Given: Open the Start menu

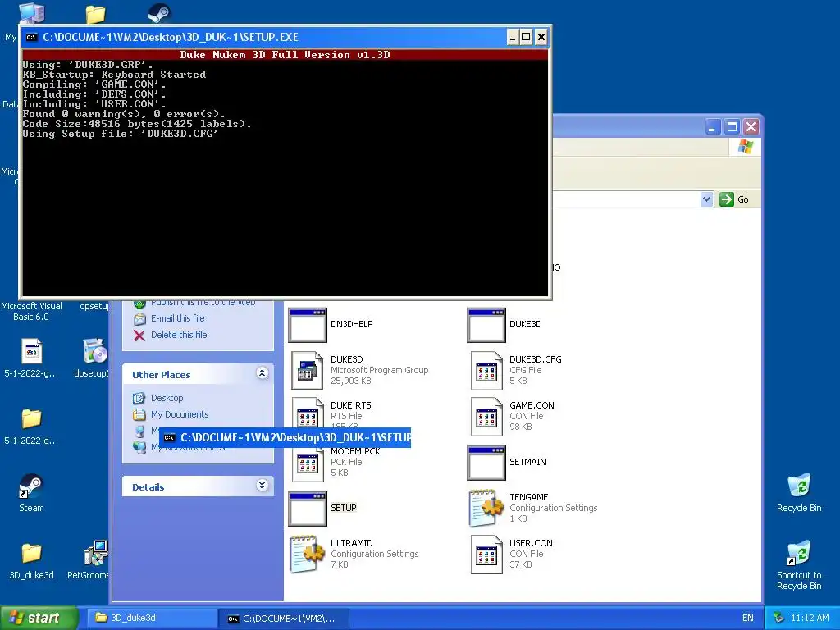Looking at the screenshot, I should (x=39, y=618).
